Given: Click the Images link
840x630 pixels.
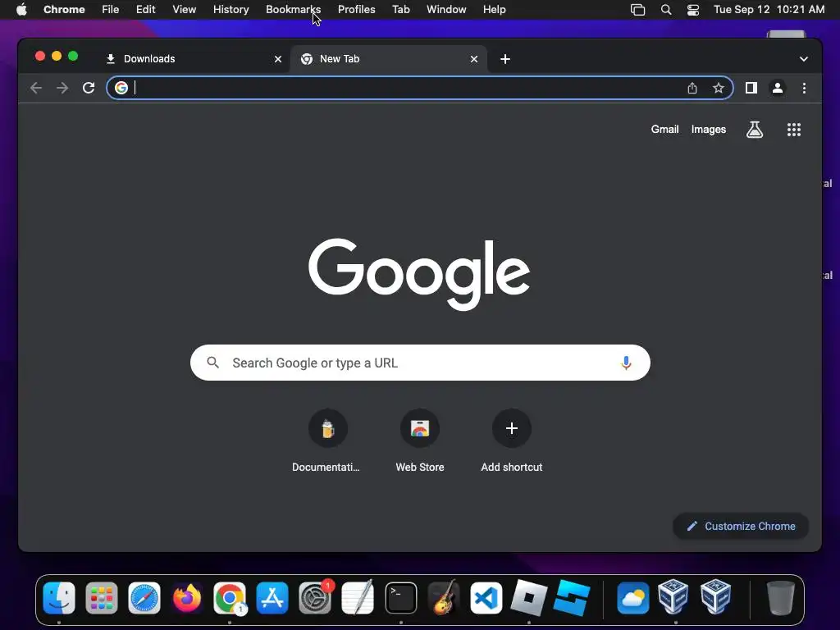Looking at the screenshot, I should point(708,129).
